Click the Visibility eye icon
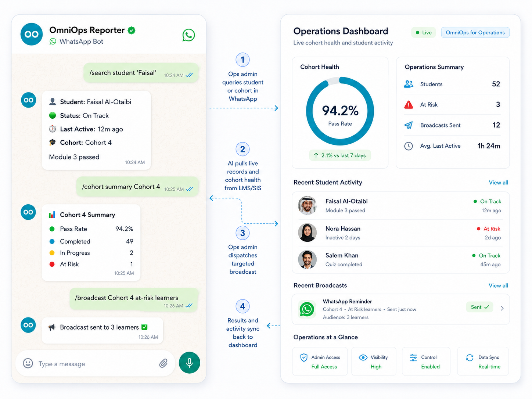This screenshot has width=532, height=399. [363, 357]
